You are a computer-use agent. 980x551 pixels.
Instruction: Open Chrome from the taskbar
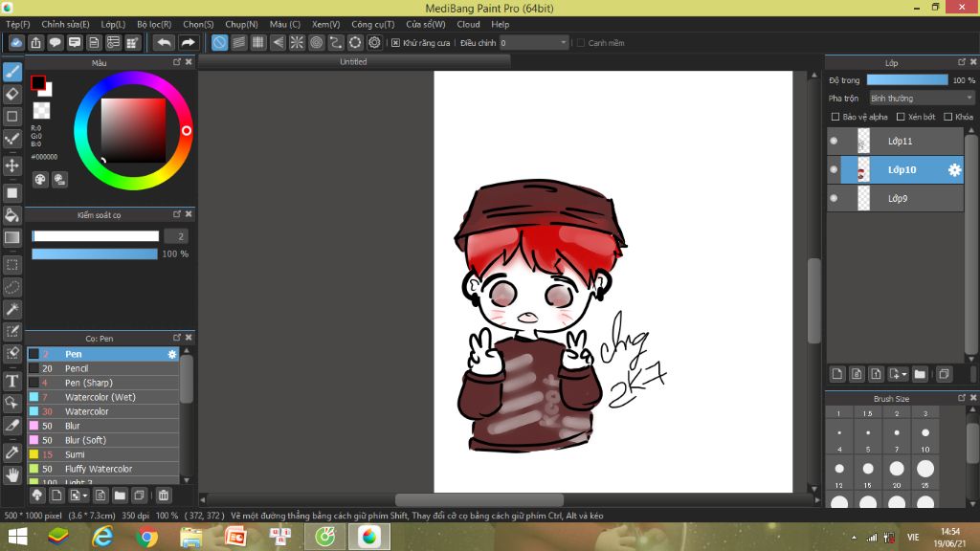tap(146, 537)
